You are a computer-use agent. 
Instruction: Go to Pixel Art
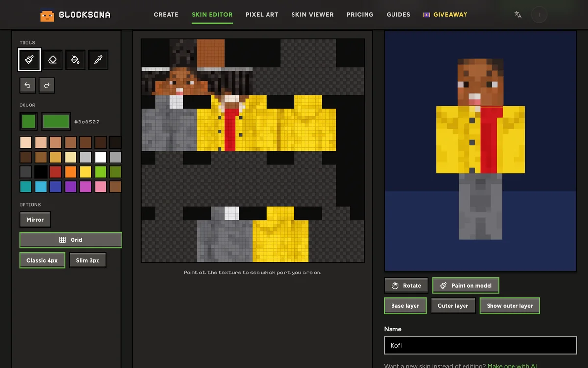tap(262, 15)
